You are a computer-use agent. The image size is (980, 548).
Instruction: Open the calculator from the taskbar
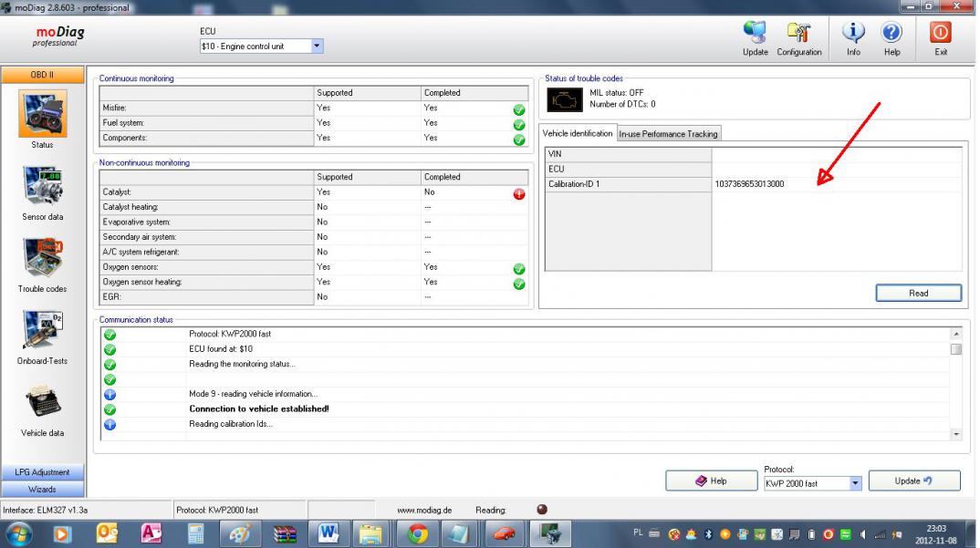[195, 533]
